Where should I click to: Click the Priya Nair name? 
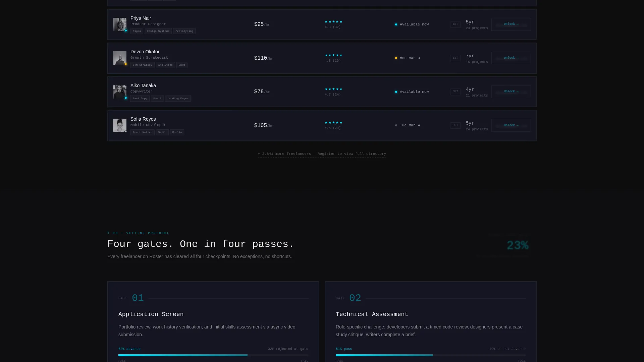point(141,18)
